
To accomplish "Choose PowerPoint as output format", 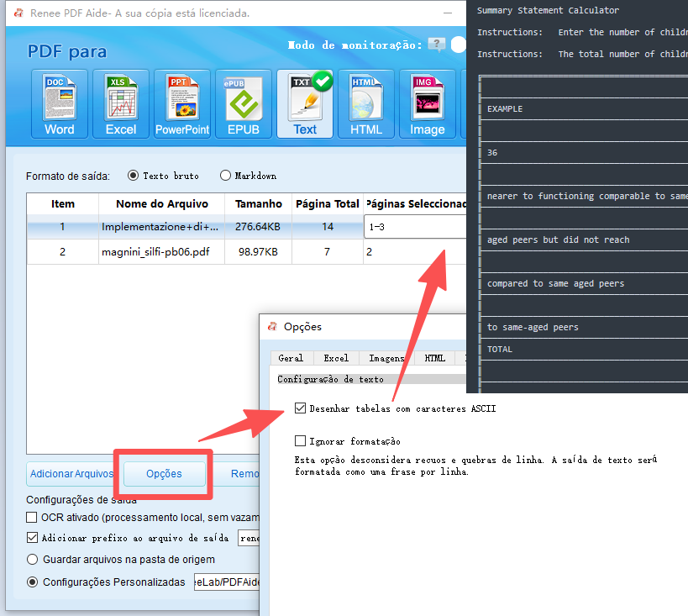I will [x=181, y=101].
